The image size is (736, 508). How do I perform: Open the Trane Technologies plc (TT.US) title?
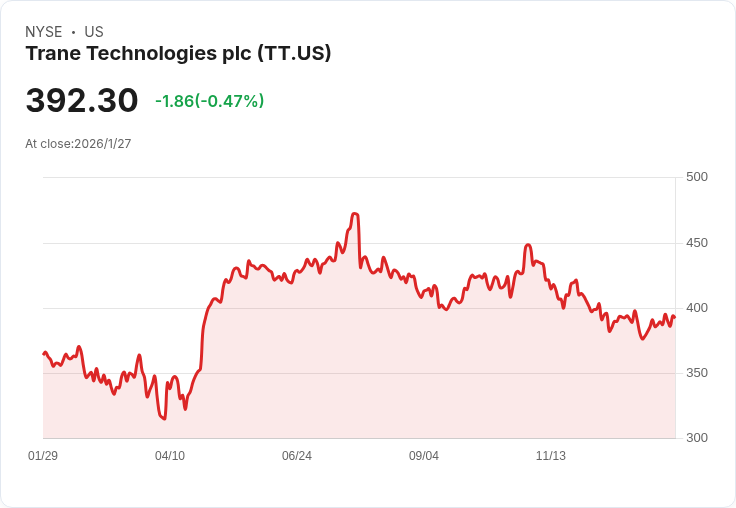[x=178, y=54]
